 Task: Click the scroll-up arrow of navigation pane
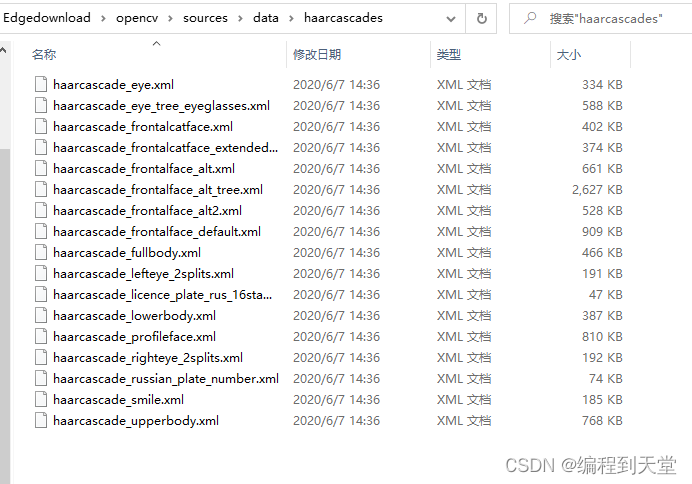3,50
